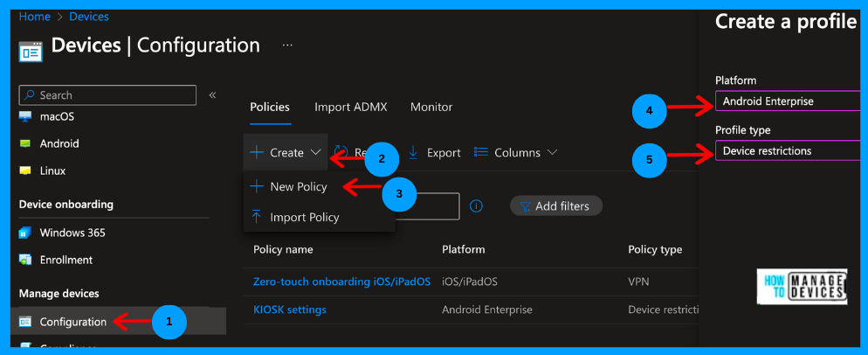The width and height of the screenshot is (868, 355).
Task: Select Linux in the sidebar
Action: coord(53,171)
